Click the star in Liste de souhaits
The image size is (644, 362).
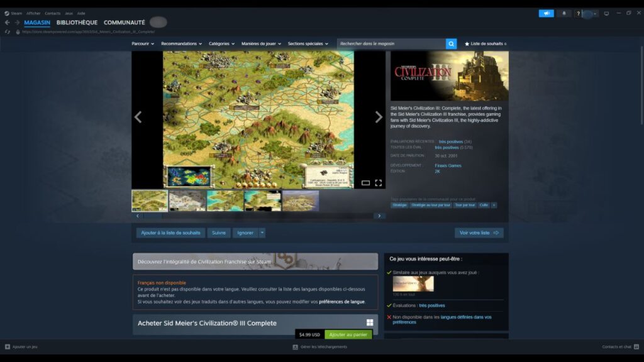(x=467, y=43)
